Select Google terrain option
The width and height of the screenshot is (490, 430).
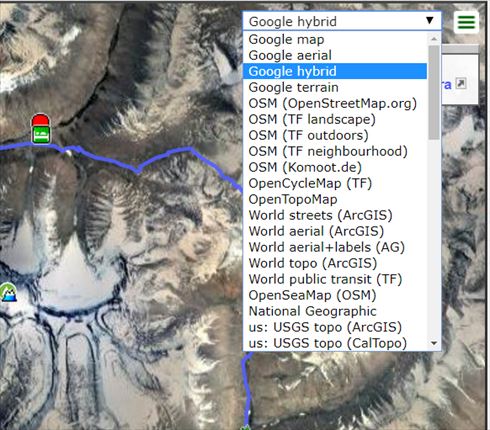point(335,87)
